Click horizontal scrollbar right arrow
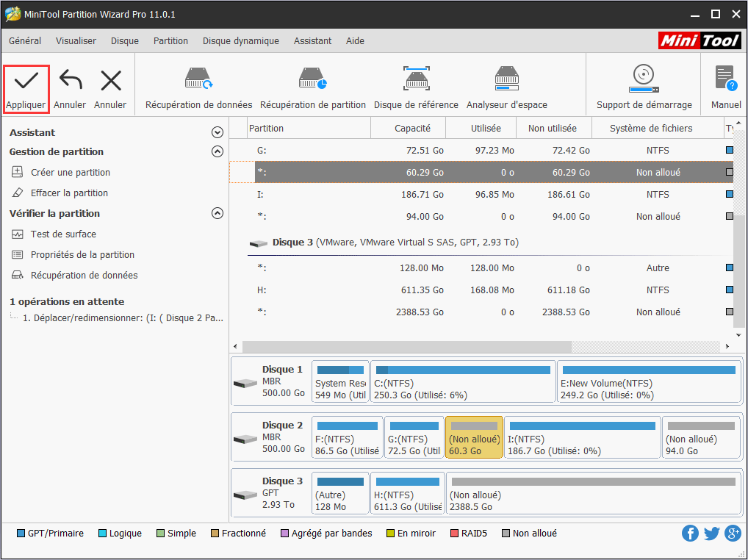Screen dimensions: 748x560 (727, 346)
